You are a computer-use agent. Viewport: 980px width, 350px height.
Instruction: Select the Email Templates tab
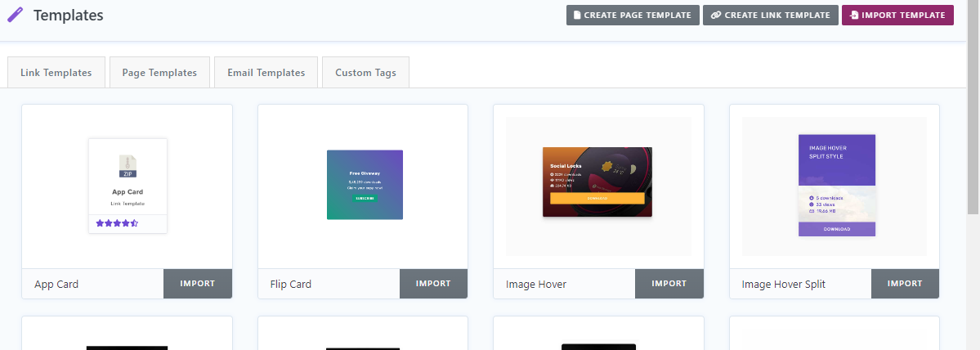[266, 73]
